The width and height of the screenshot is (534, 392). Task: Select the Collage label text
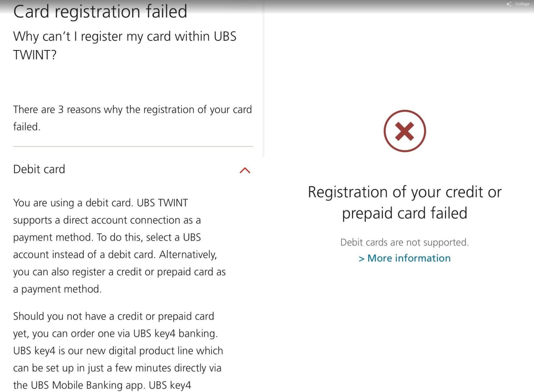[522, 4]
